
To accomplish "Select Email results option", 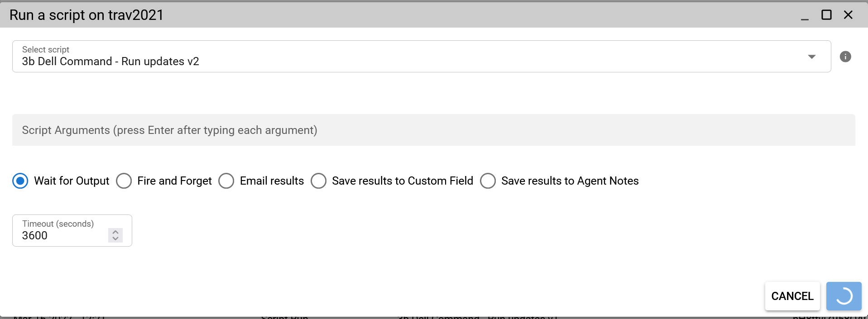I will (x=226, y=181).
